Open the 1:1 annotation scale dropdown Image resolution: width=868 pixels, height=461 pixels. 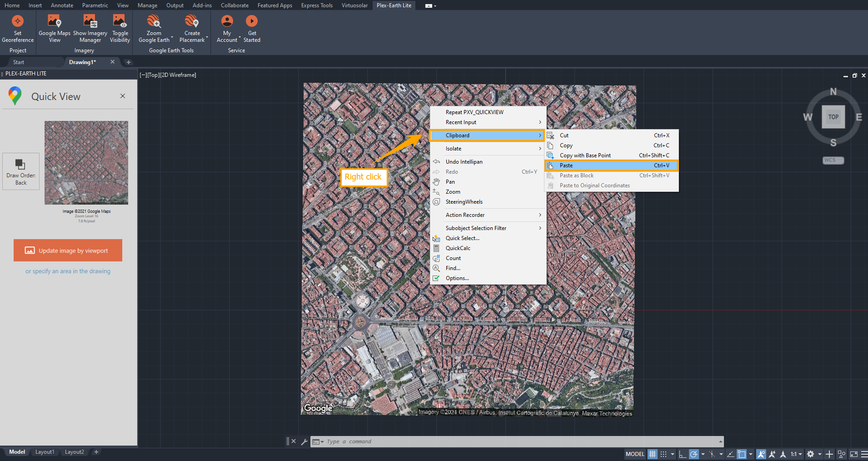pos(796,454)
